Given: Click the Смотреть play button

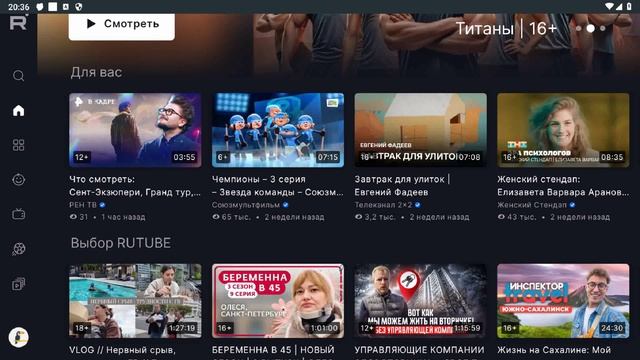Looking at the screenshot, I should pyautogui.click(x=122, y=25).
